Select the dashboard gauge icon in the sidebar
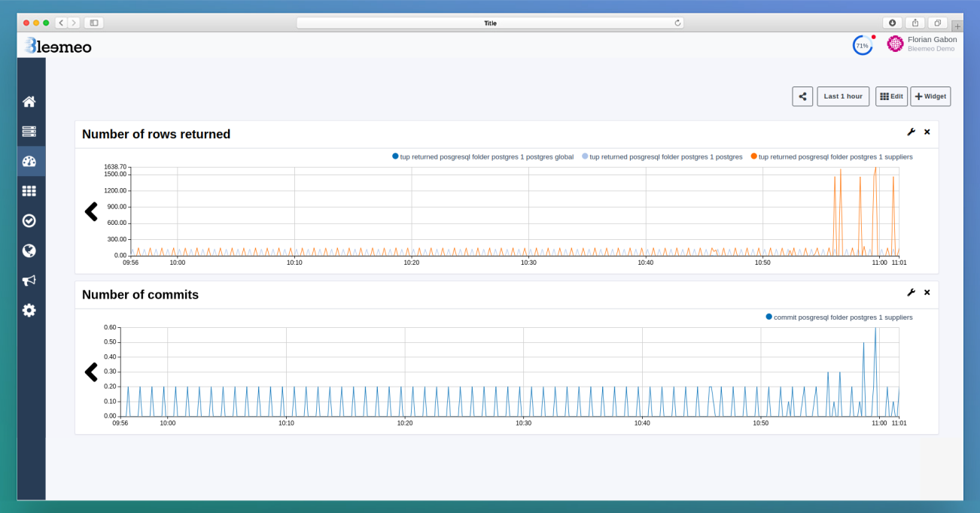The width and height of the screenshot is (980, 513). point(29,160)
